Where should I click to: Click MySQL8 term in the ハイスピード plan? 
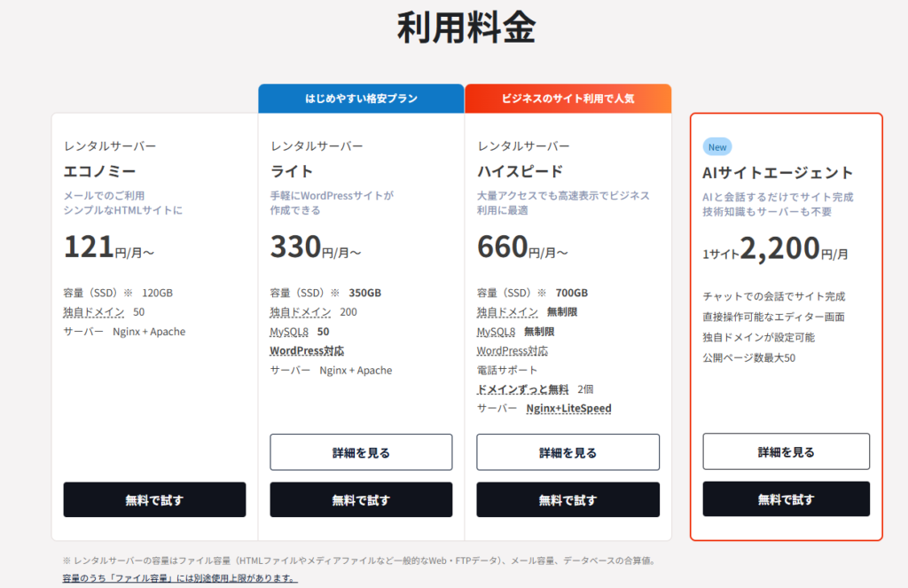point(496,332)
